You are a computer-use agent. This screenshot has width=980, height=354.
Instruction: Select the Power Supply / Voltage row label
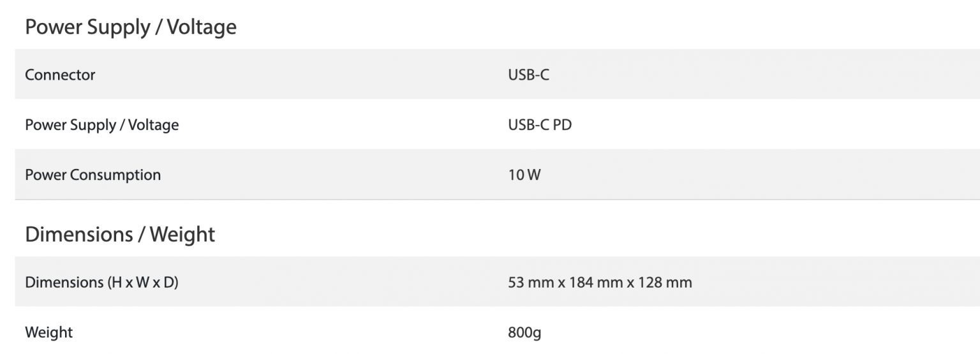point(101,124)
